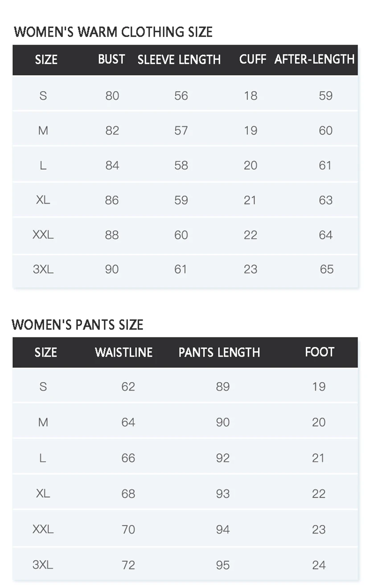Click the FOOT column header
Image resolution: width=370 pixels, height=588 pixels.
(x=320, y=352)
